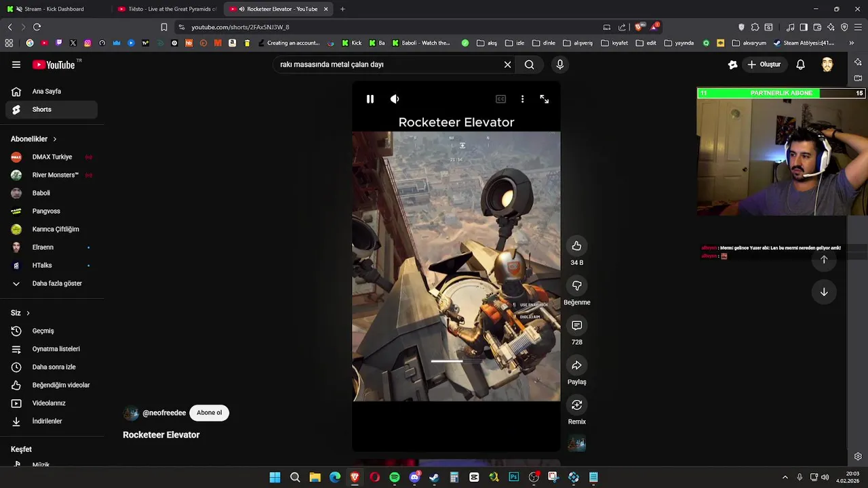
Task: Open YouTube notifications bell
Action: coord(800,64)
